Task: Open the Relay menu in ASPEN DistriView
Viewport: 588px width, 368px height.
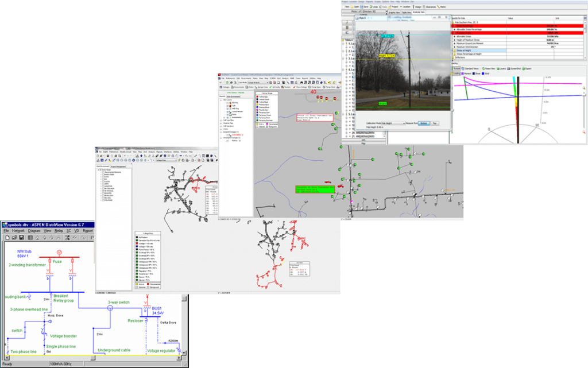Action: [59, 231]
